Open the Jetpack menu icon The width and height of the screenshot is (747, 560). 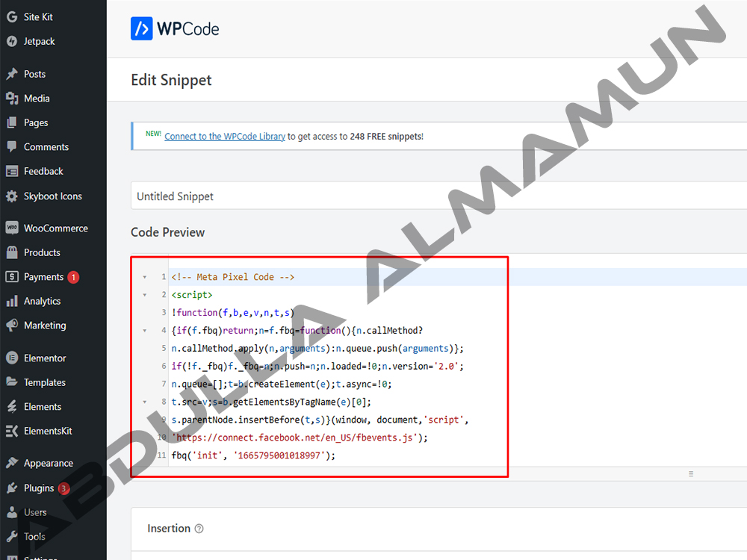(x=12, y=41)
